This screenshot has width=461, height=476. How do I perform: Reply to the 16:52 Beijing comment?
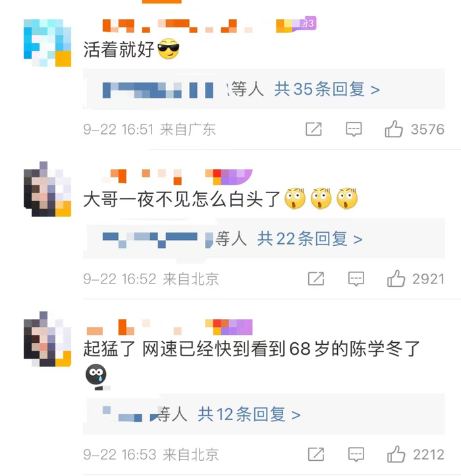tap(356, 279)
